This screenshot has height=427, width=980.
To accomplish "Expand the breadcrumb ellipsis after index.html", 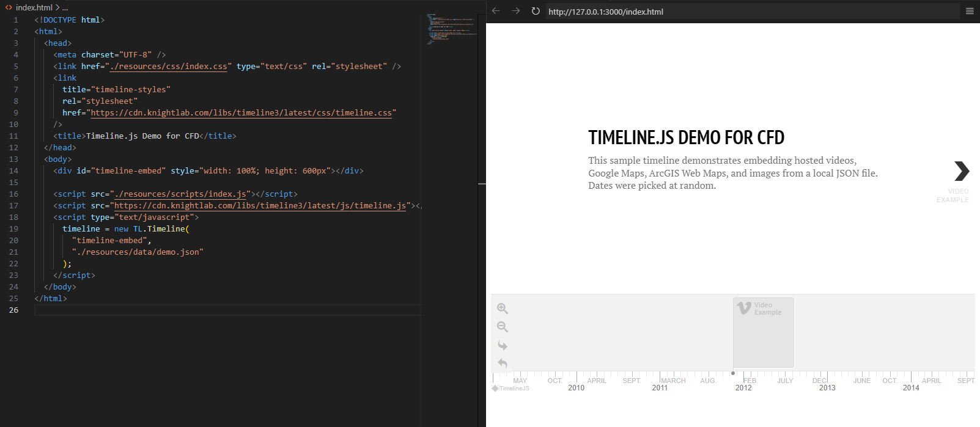I will coord(65,7).
